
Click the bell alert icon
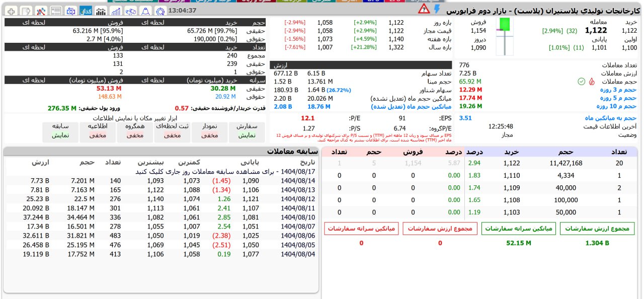(x=145, y=11)
